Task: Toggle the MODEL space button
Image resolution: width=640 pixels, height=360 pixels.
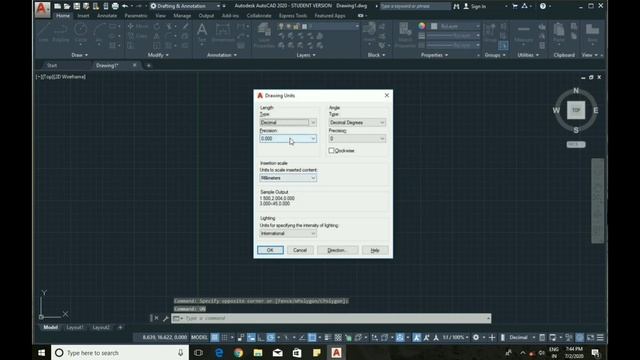Action: (199, 338)
